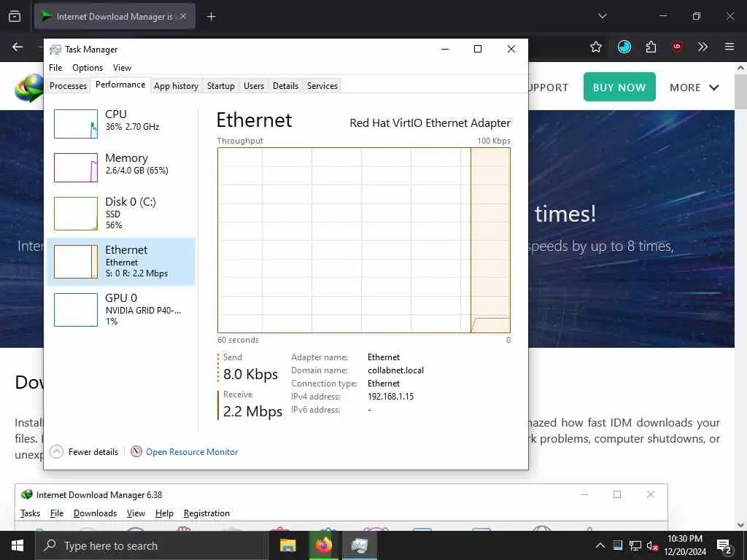Show more toolbar tools overflow chevron
This screenshot has width=747, height=560.
pyautogui.click(x=703, y=47)
